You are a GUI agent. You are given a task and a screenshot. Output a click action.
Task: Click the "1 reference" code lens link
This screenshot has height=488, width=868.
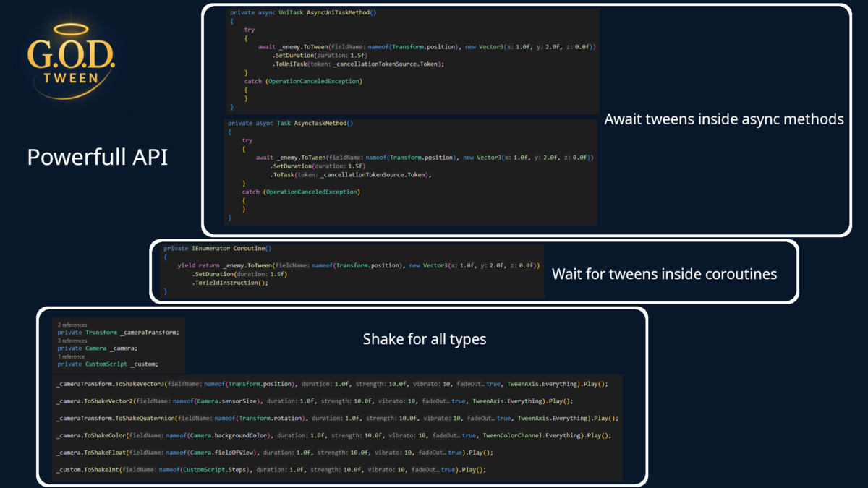pos(71,356)
